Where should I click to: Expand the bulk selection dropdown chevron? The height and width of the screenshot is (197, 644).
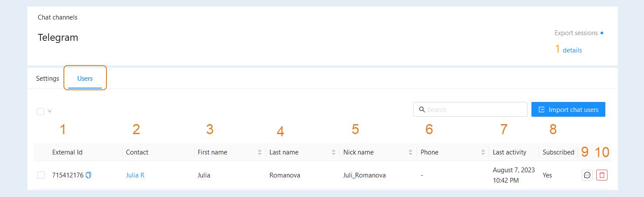(x=50, y=111)
